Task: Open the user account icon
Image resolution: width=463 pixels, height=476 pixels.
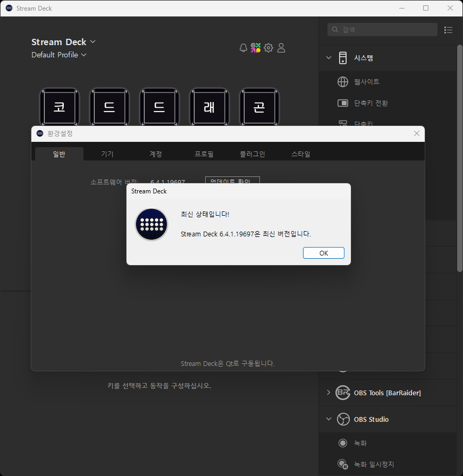Action: (281, 48)
